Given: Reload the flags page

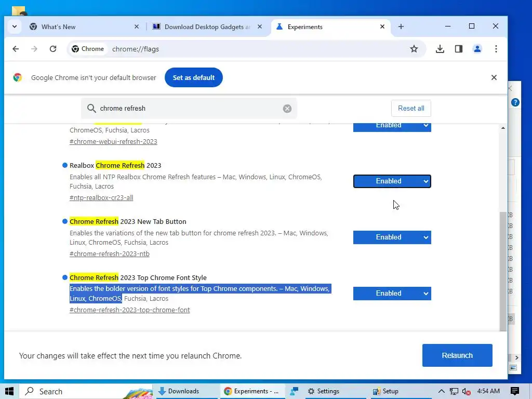Looking at the screenshot, I should [x=53, y=49].
